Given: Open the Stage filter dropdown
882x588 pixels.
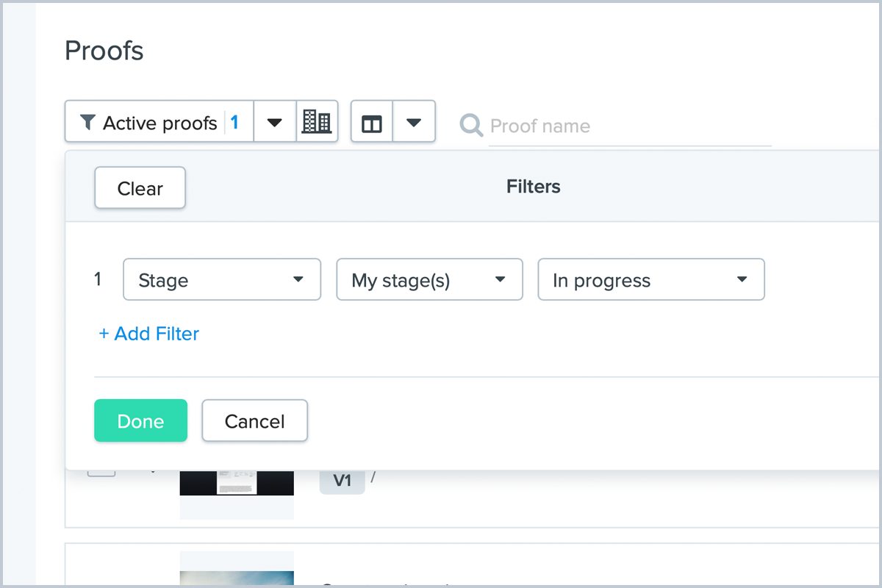Looking at the screenshot, I should (222, 279).
